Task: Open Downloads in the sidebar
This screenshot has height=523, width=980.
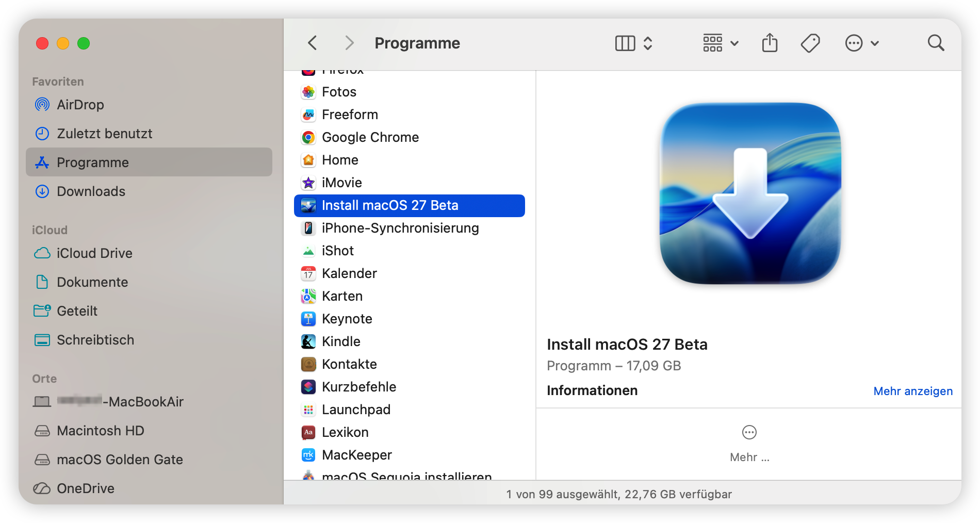Action: tap(149, 191)
